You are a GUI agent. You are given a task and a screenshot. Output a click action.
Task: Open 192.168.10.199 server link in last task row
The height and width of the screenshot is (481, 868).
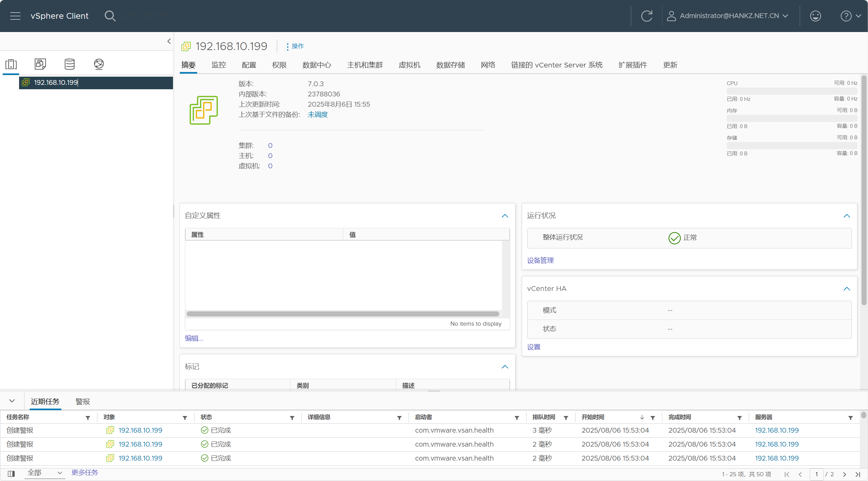(x=777, y=458)
